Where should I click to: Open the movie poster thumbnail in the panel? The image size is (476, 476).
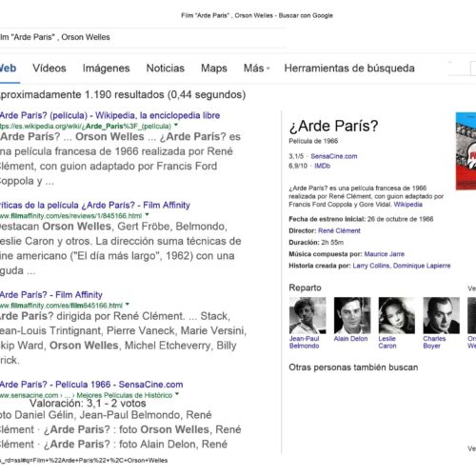pyautogui.click(x=466, y=151)
